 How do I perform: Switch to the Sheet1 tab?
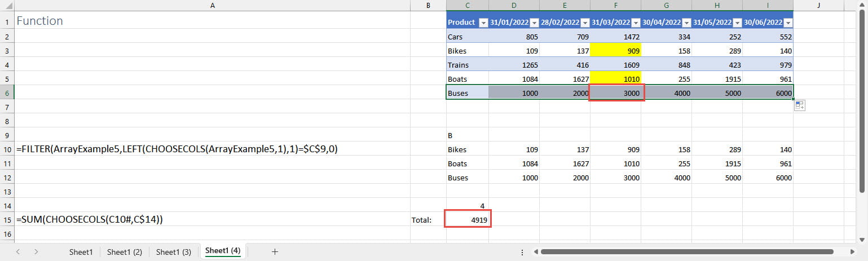click(x=81, y=252)
